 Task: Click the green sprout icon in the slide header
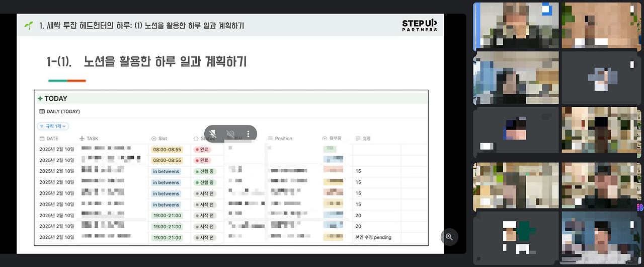[x=30, y=25]
